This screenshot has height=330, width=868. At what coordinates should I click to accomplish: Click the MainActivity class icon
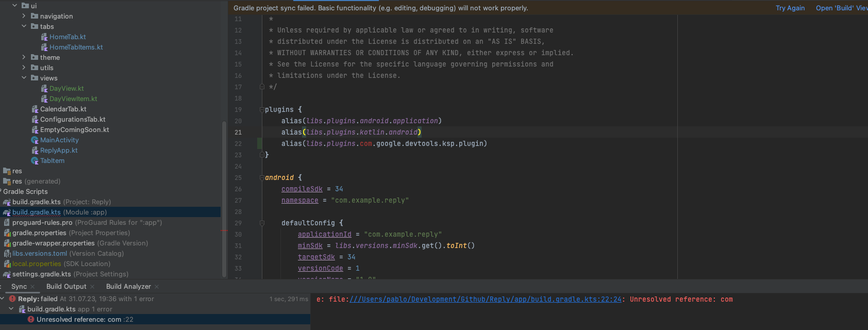click(35, 140)
